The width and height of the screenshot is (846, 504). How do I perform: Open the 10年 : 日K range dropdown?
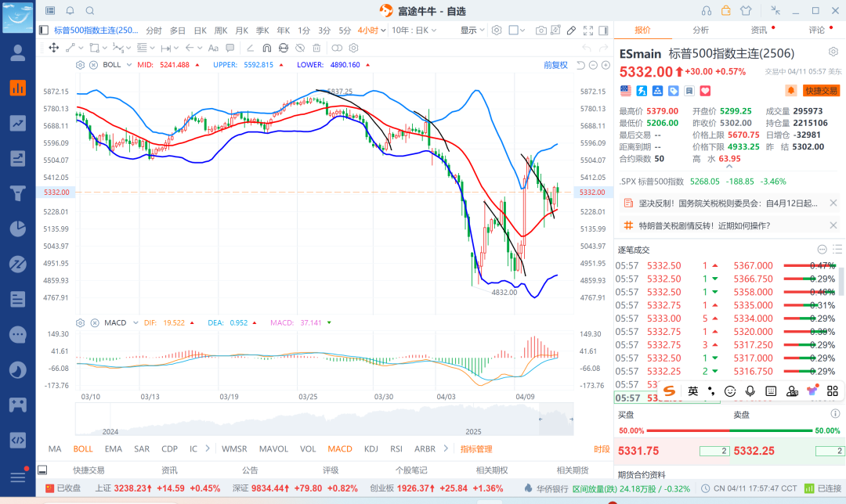point(414,31)
